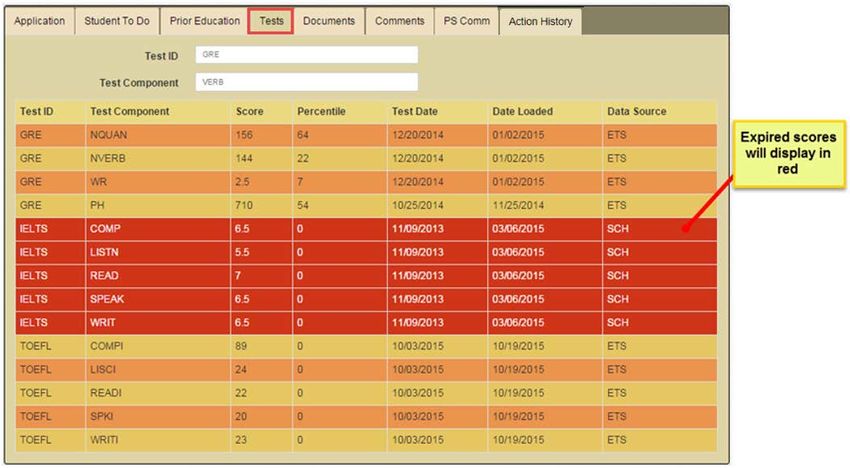The width and height of the screenshot is (850, 468).
Task: Click the Test Component input field
Action: tap(307, 82)
